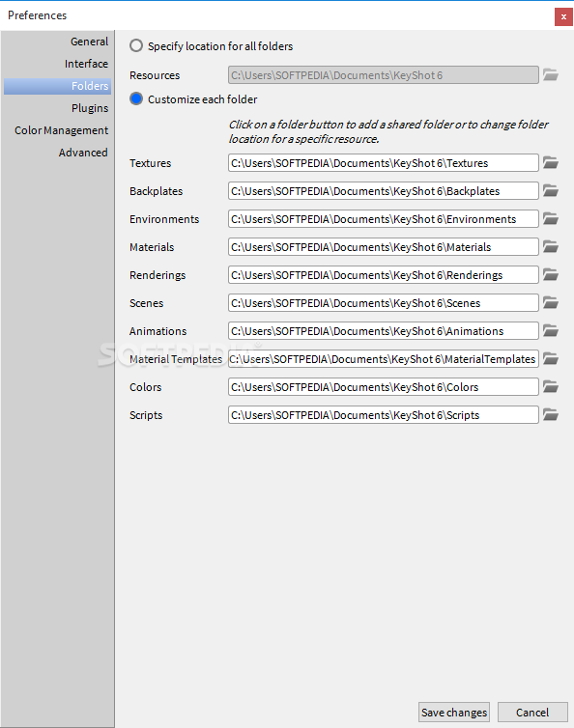Click the Scripts label text
The width and height of the screenshot is (574, 728).
click(x=146, y=415)
